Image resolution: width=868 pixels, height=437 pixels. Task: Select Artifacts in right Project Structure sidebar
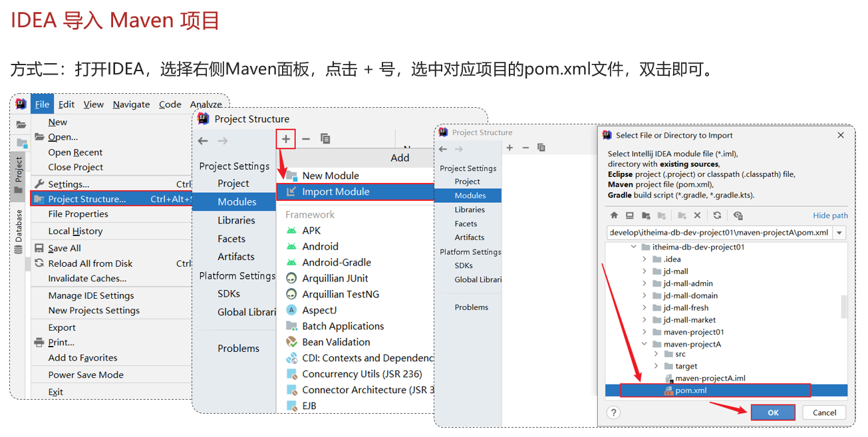point(468,237)
